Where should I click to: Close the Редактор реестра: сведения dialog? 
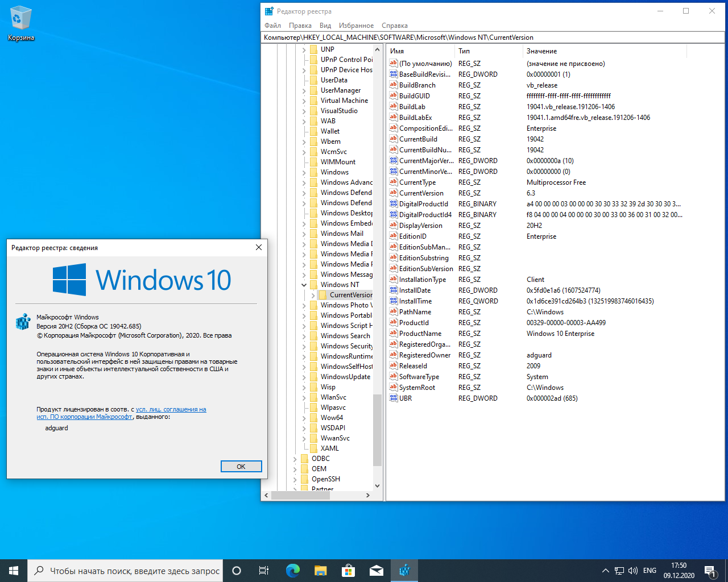[259, 247]
